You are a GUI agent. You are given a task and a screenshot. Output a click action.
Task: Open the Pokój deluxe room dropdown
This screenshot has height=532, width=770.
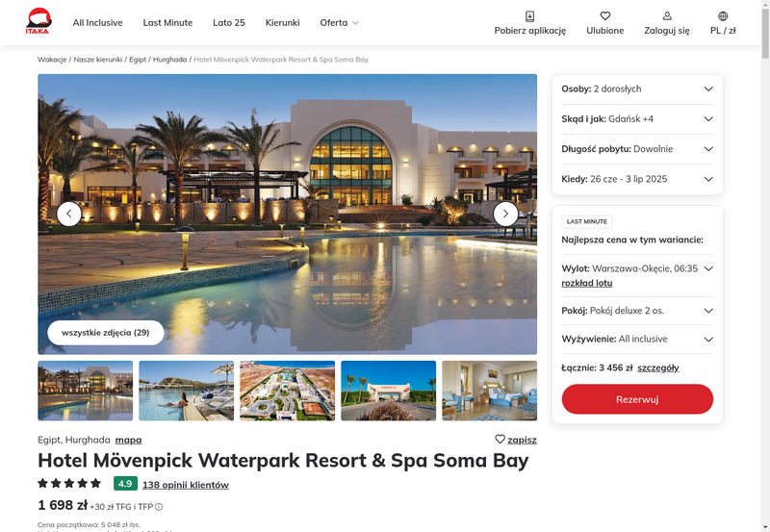click(x=637, y=311)
